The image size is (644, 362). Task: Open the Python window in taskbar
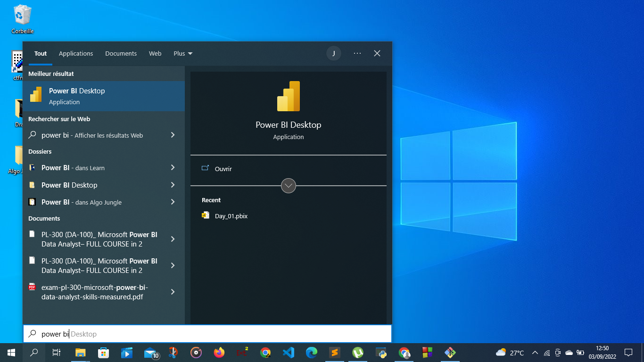coord(381,353)
